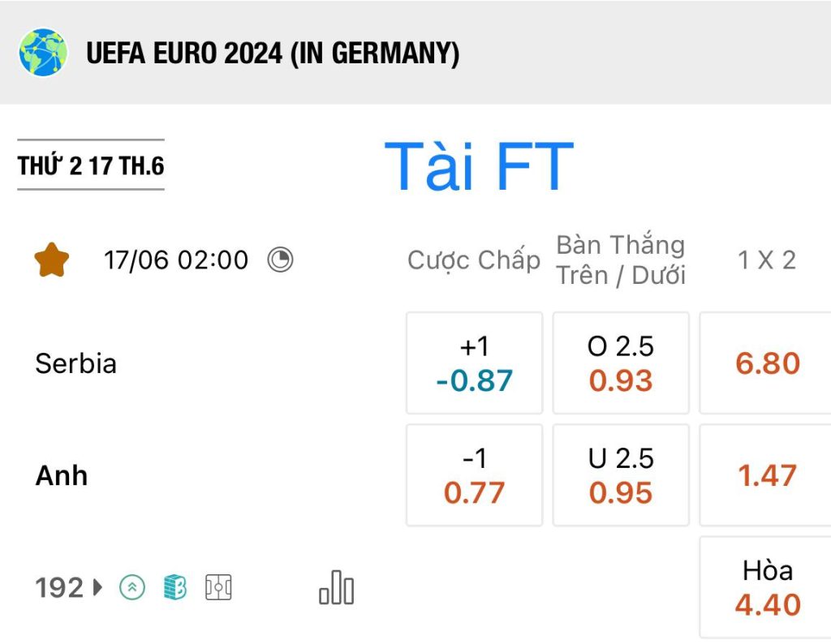This screenshot has height=644, width=831.
Task: Choose Anh win odds 1.47
Action: [x=766, y=475]
